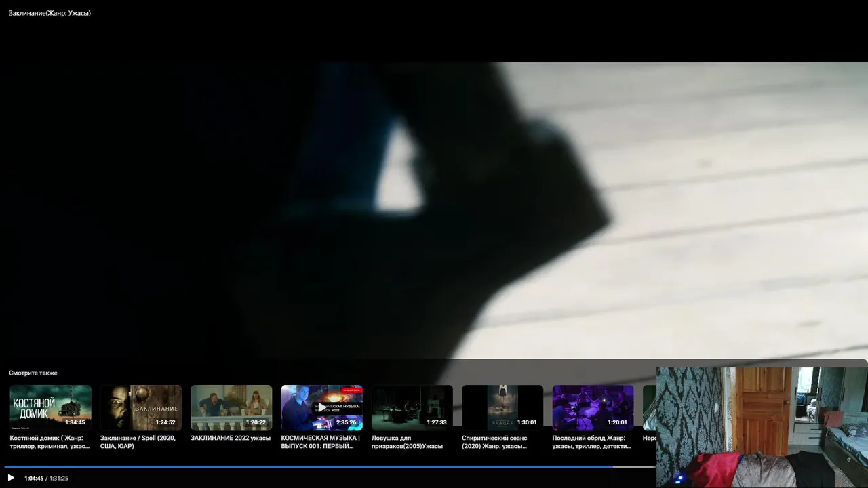The width and height of the screenshot is (868, 488).
Task: Open the 'Последний обряд' video thumbnail
Action: coord(593,408)
